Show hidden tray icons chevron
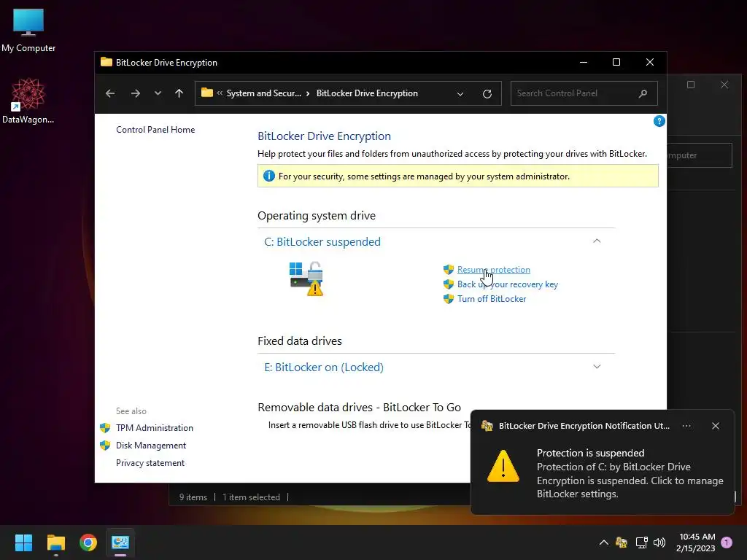This screenshot has width=747, height=560. [603, 542]
